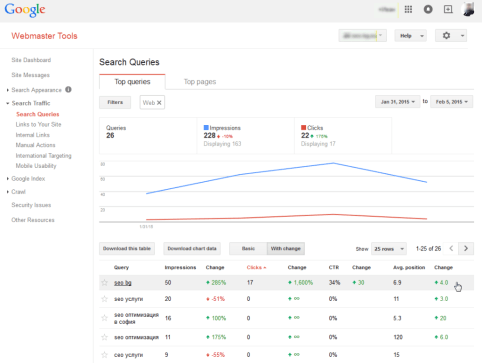
Task: Select Search Queries in sidebar
Action: click(x=38, y=114)
